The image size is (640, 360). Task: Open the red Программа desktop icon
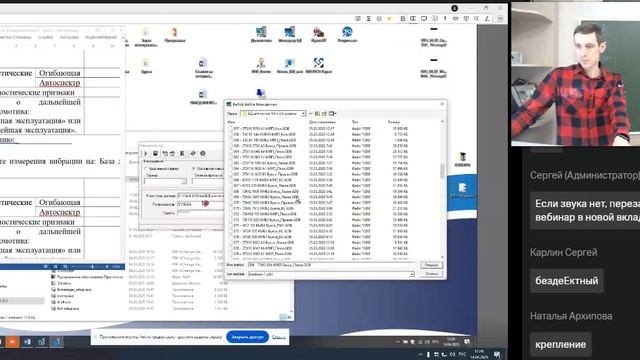[175, 34]
